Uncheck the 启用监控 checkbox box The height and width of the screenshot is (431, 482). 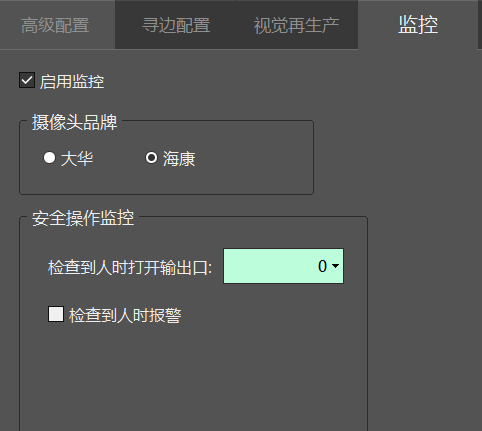click(x=27, y=80)
